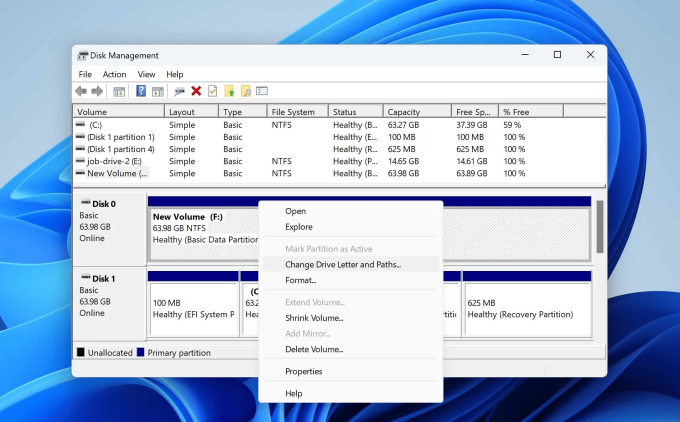Click the folder with magnifier toolbar icon
Image resolution: width=680 pixels, height=422 pixels.
pos(245,91)
